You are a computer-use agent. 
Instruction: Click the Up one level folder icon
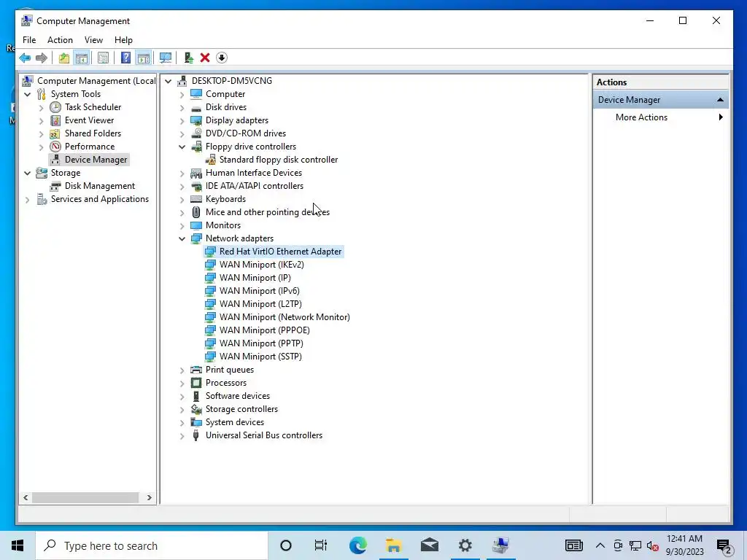(64, 58)
